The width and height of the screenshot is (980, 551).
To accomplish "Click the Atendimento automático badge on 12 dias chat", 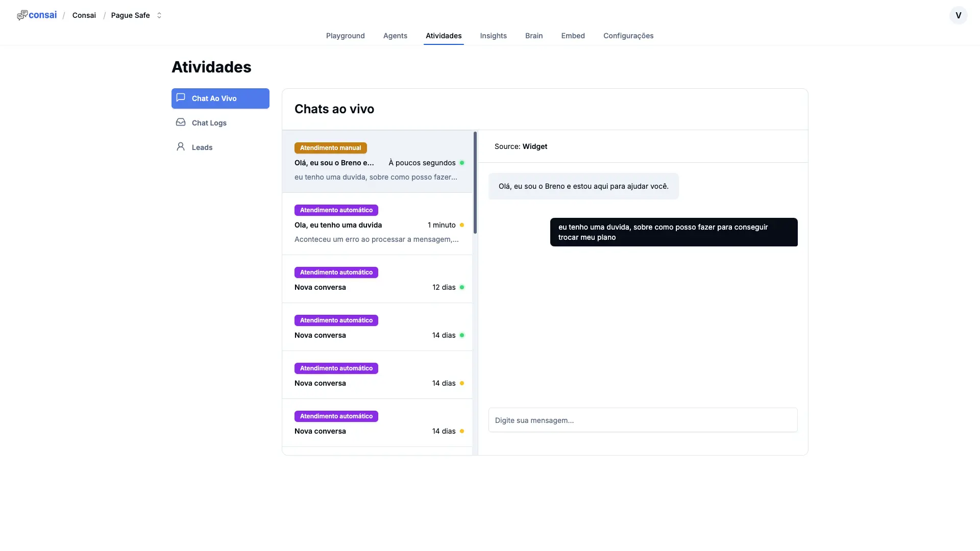I will (x=336, y=272).
